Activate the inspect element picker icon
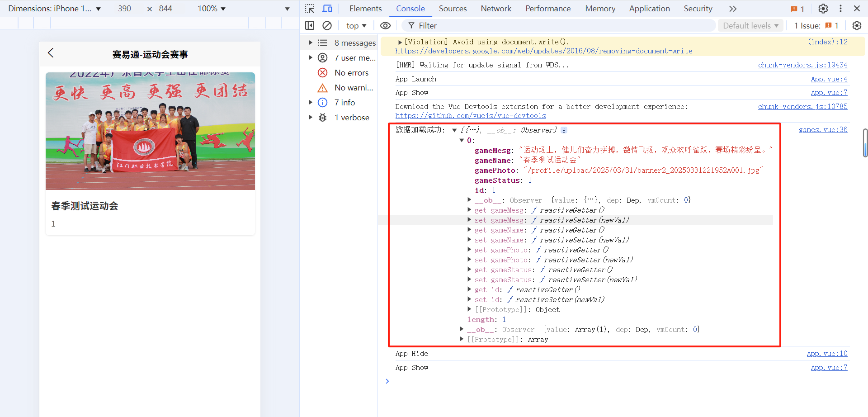868x417 pixels. [310, 9]
